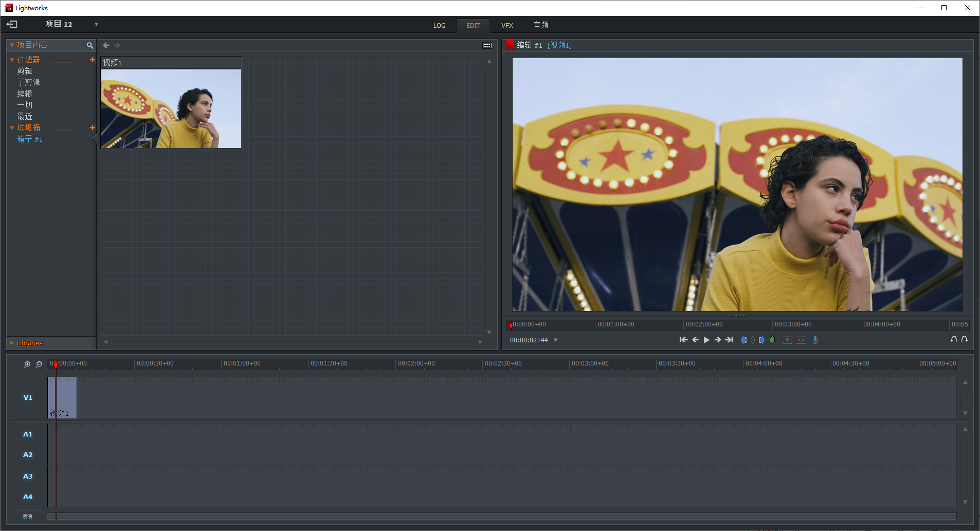Start voice-over recording with the microphone icon
This screenshot has width=980, height=531.
(x=815, y=340)
